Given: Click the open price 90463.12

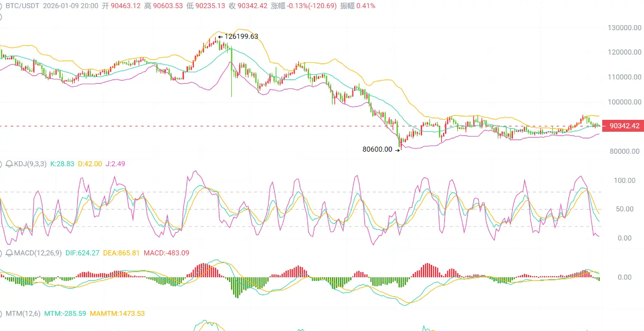Looking at the screenshot, I should tap(125, 6).
